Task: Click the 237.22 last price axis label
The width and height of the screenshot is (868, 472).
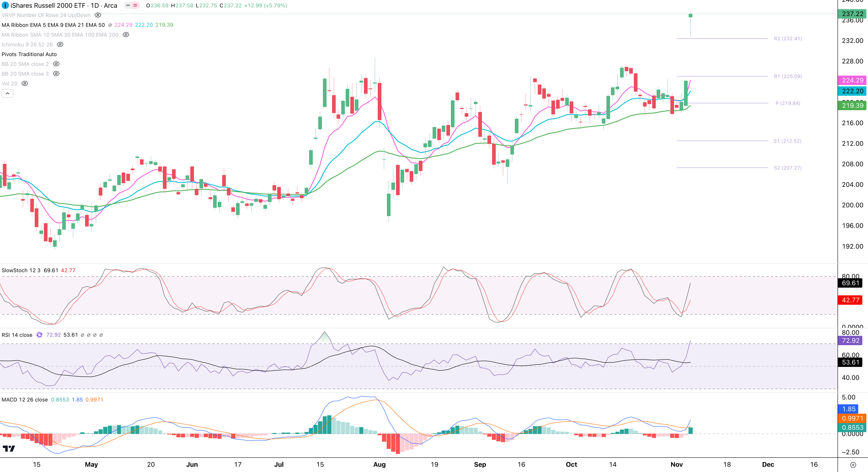Action: click(x=853, y=14)
